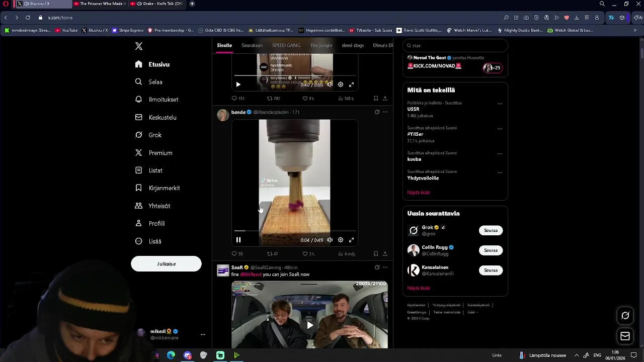Open options for #YllSer trend
Viewport: 644px width, 362px height.
(500, 129)
